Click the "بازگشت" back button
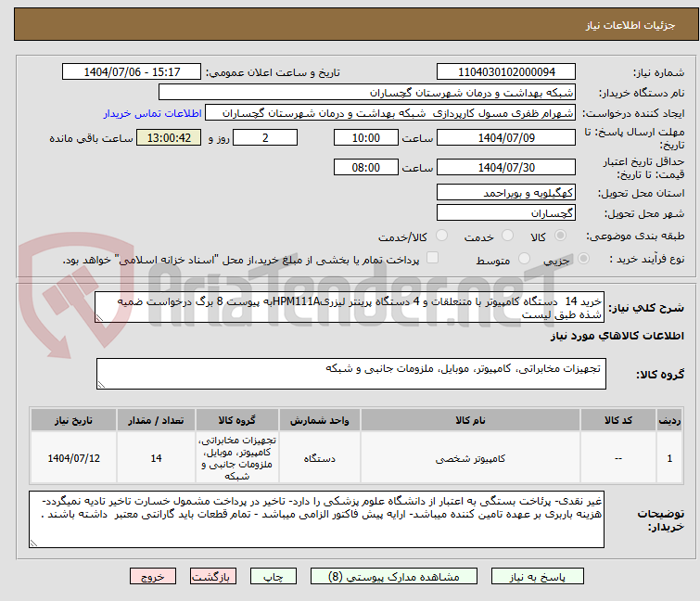 coord(211,576)
